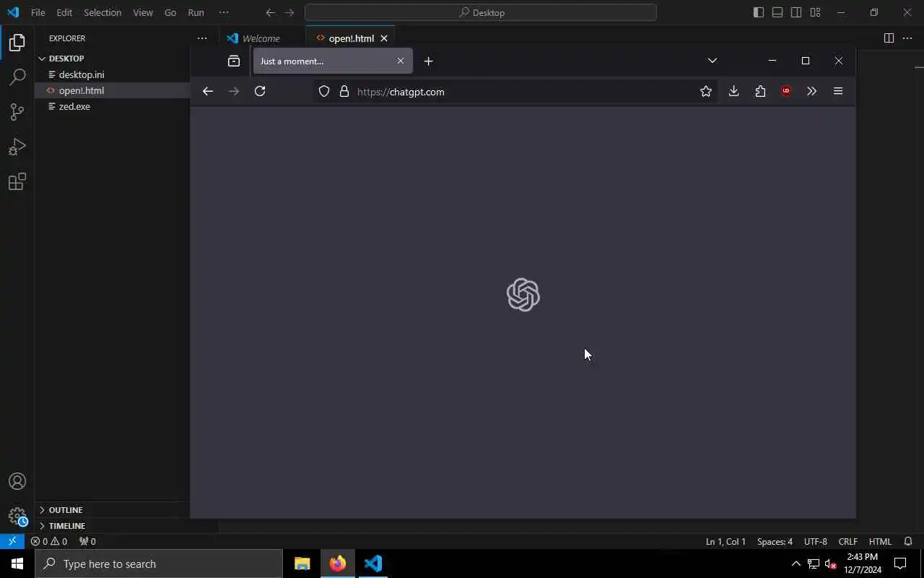Open the Manage gear icon
The width and height of the screenshot is (924, 578).
17,517
